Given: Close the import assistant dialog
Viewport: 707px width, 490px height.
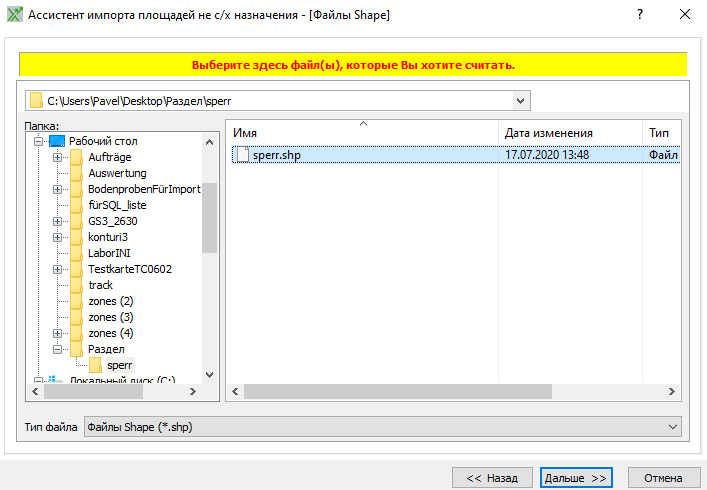Looking at the screenshot, I should 684,14.
